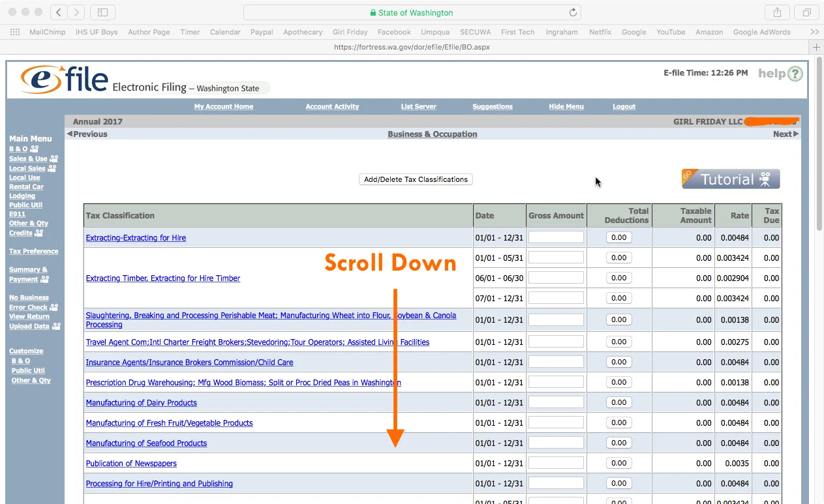
Task: Open Manufacturing of Seafood Products link
Action: pos(146,443)
